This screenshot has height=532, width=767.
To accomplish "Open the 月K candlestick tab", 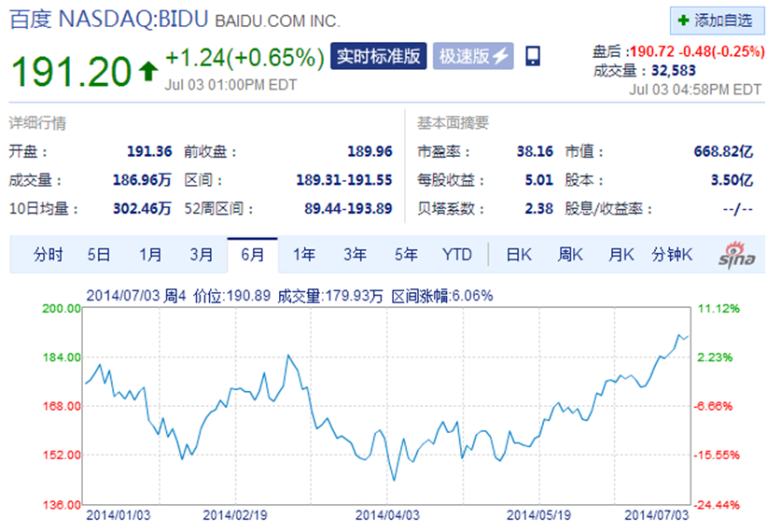I will [621, 255].
